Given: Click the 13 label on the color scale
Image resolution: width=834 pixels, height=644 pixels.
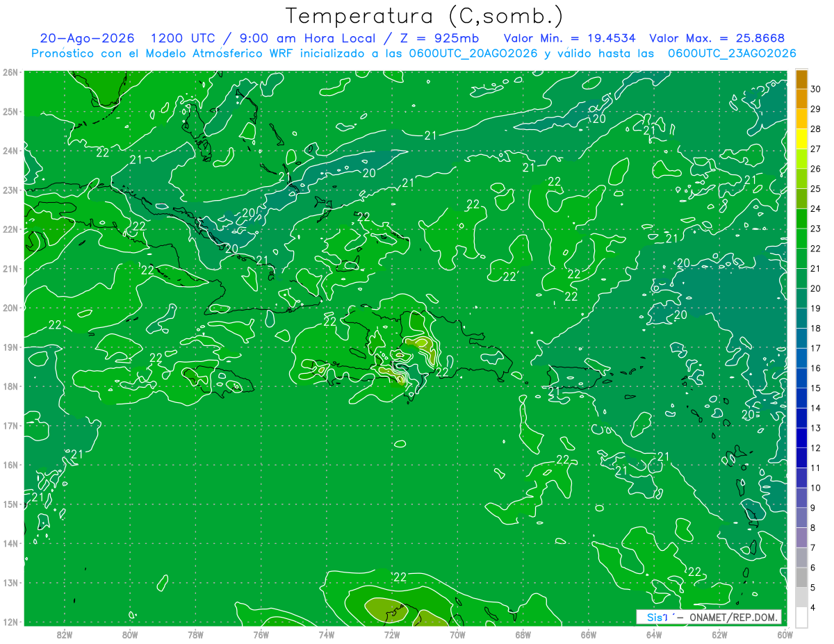Looking at the screenshot, I should pos(816,428).
